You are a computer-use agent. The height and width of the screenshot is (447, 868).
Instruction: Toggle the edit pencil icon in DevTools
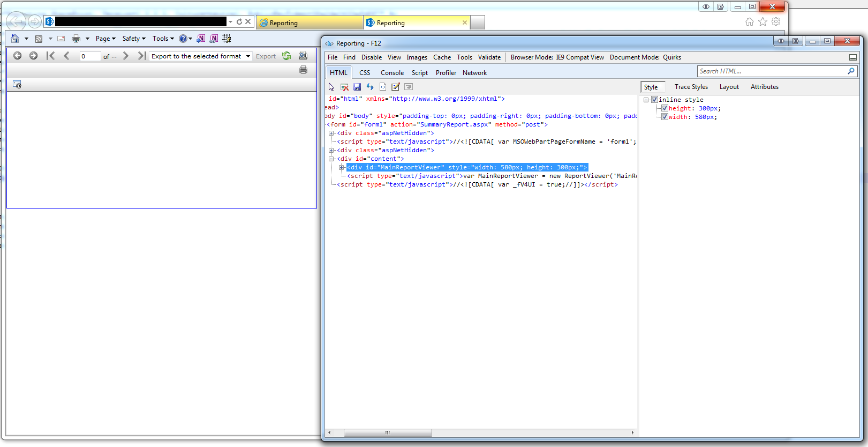[x=396, y=87]
